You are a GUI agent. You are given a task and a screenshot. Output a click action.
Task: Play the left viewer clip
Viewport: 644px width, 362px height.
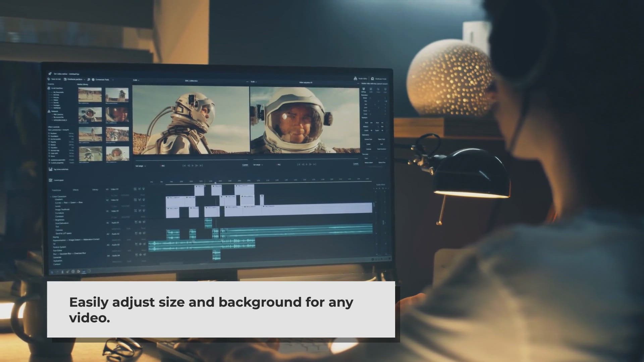(193, 166)
